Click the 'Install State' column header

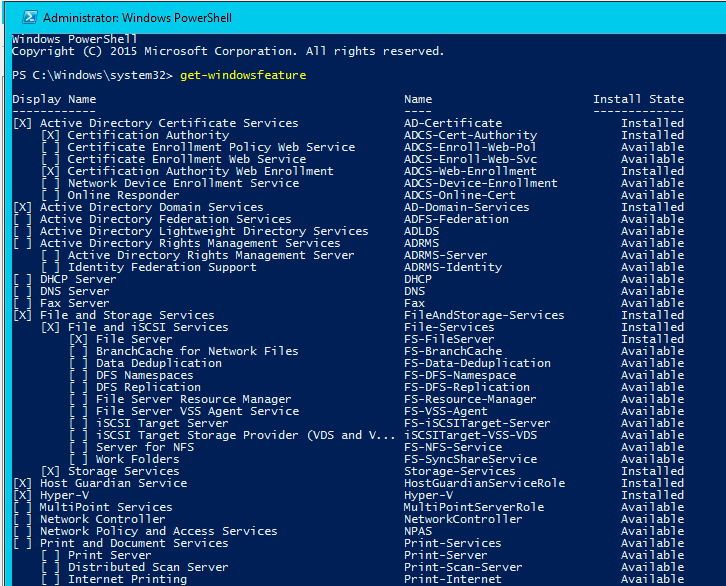pos(638,99)
